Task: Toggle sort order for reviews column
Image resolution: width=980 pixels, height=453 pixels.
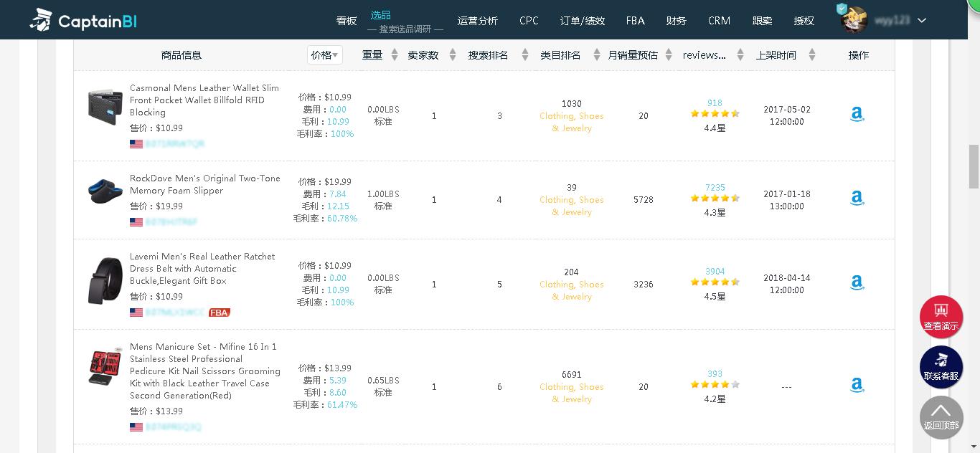Action: 740,54
